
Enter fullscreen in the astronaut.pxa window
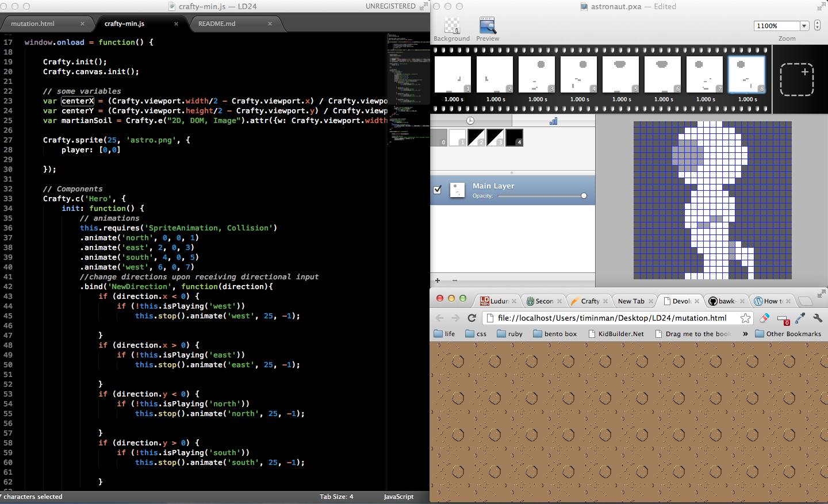point(821,6)
